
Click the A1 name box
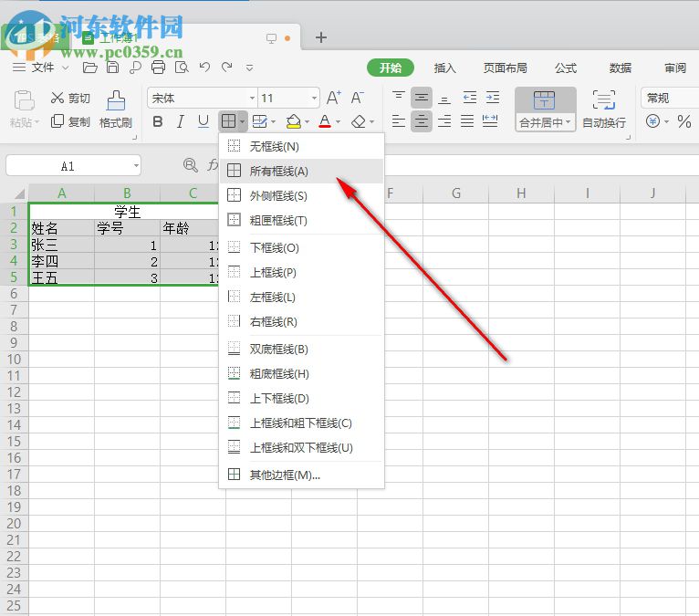pyautogui.click(x=73, y=166)
